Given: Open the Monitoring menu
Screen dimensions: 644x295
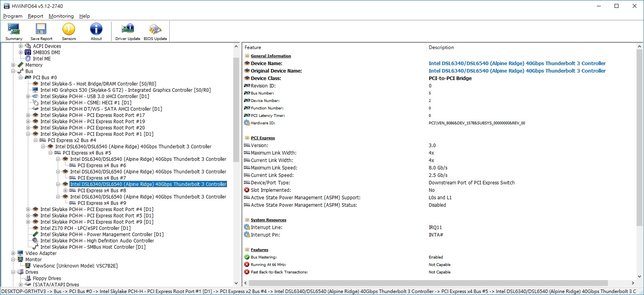Looking at the screenshot, I should tap(61, 16).
